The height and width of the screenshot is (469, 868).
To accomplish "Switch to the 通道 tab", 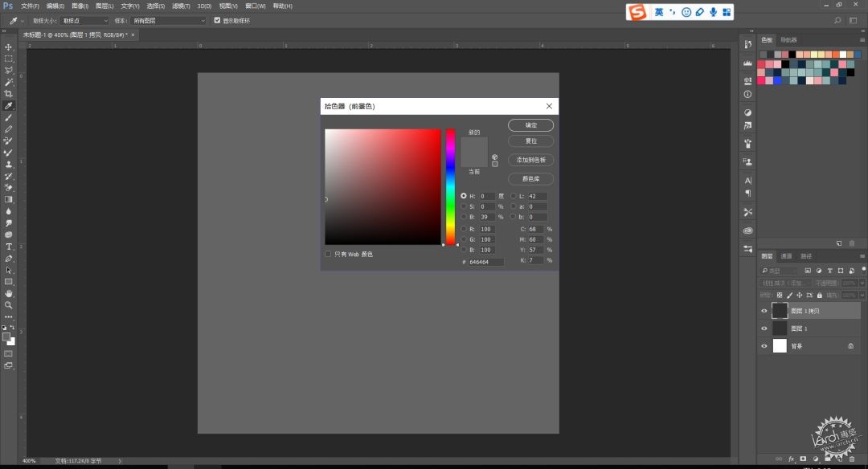I will point(786,256).
